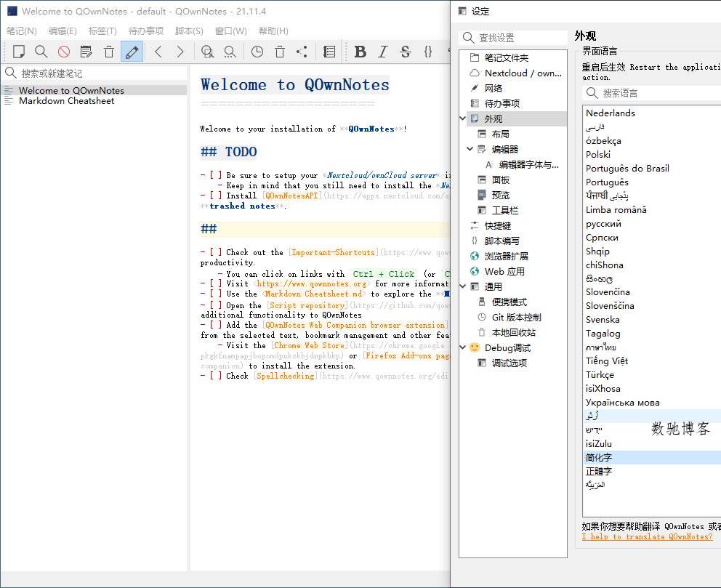Apply strikethrough formatting with S icon
721x588 pixels.
click(405, 52)
